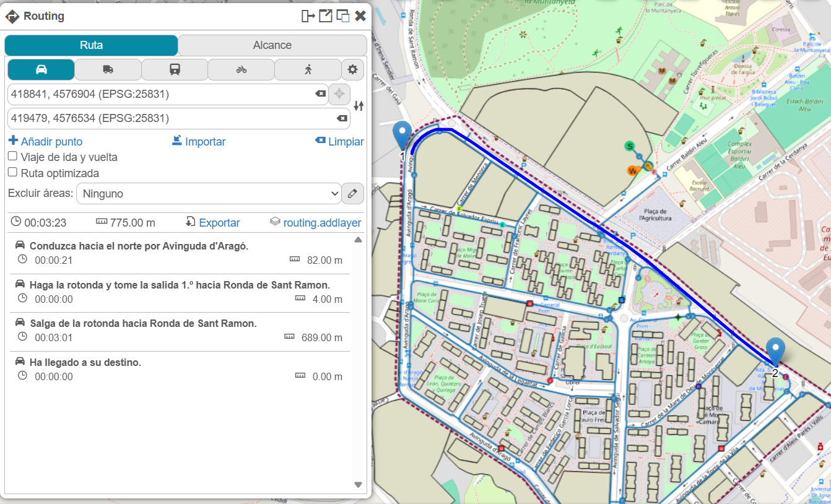Enable Viaje de ida y vuelta
The image size is (831, 504).
click(x=12, y=157)
